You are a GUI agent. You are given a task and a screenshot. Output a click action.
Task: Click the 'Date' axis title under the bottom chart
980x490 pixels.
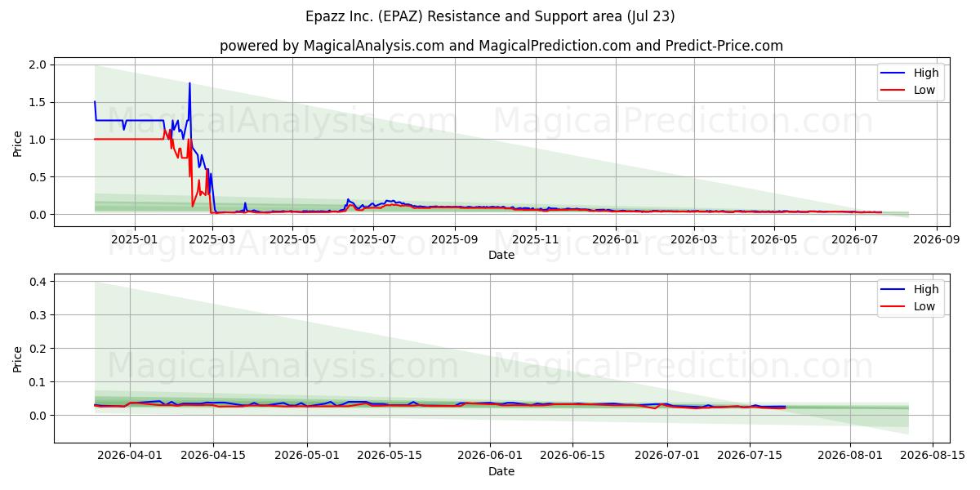coord(501,471)
